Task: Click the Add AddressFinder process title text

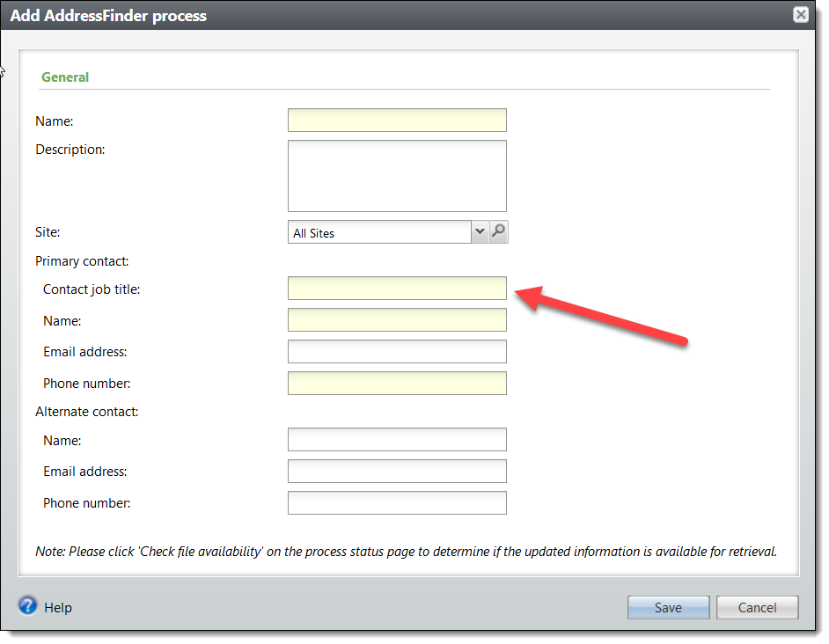Action: click(108, 15)
